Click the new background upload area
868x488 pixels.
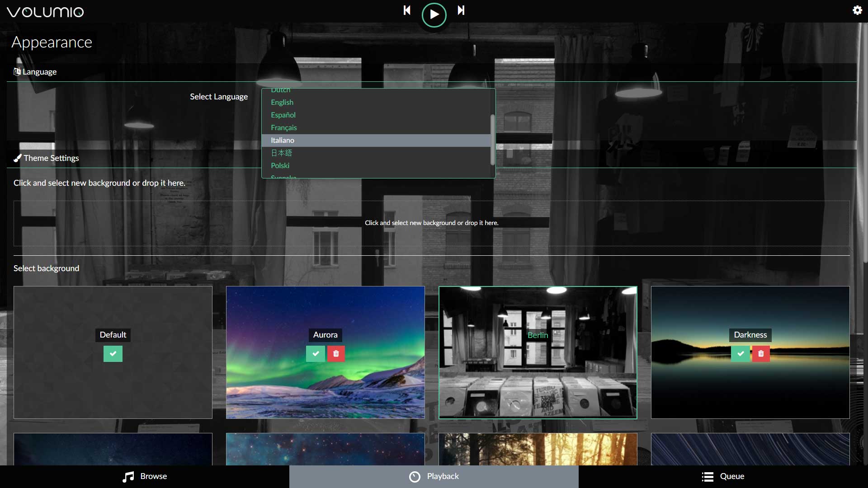pos(432,223)
